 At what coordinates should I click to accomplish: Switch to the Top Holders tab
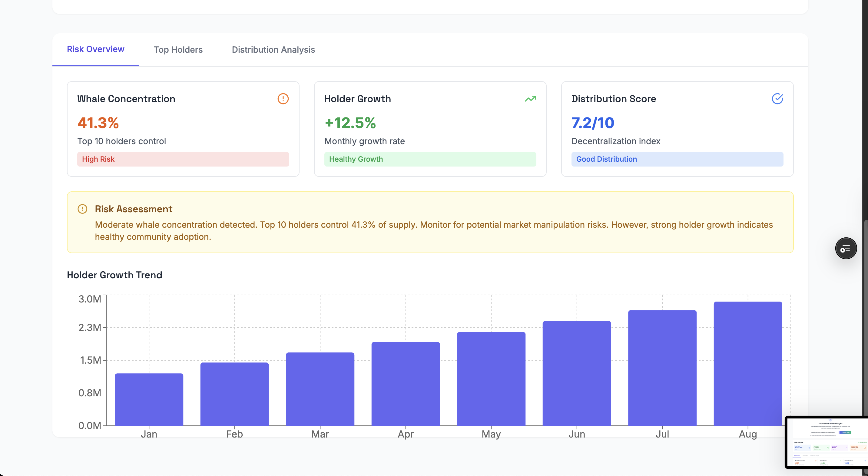click(x=178, y=50)
